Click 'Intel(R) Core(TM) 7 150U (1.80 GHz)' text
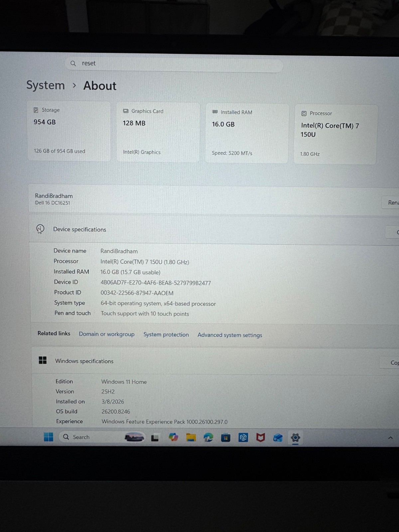Viewport: 399px width, 532px height. coord(145,262)
